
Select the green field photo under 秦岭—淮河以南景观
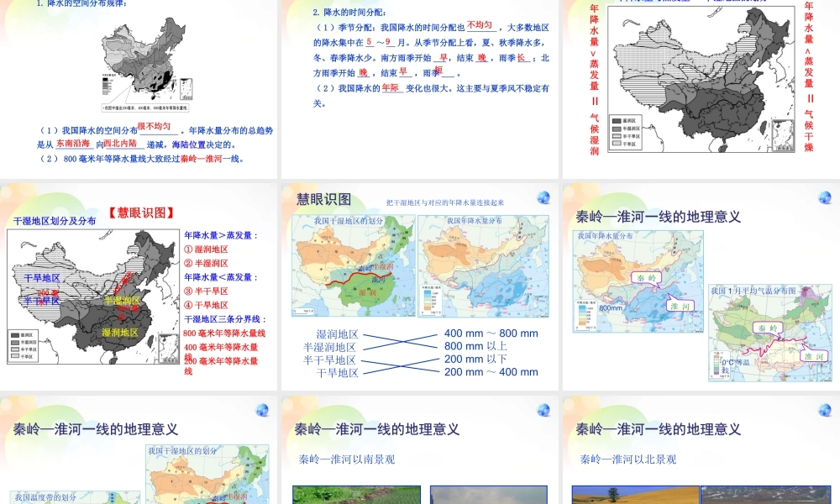click(x=357, y=495)
